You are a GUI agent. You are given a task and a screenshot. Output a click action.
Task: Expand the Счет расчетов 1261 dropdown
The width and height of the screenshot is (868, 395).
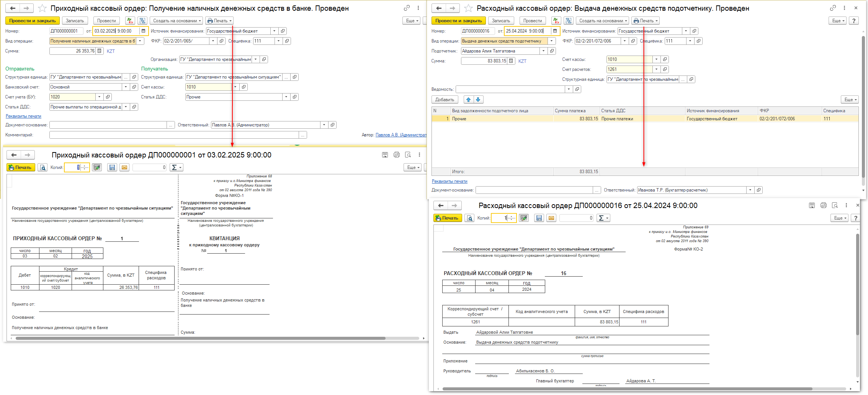pyautogui.click(x=656, y=69)
